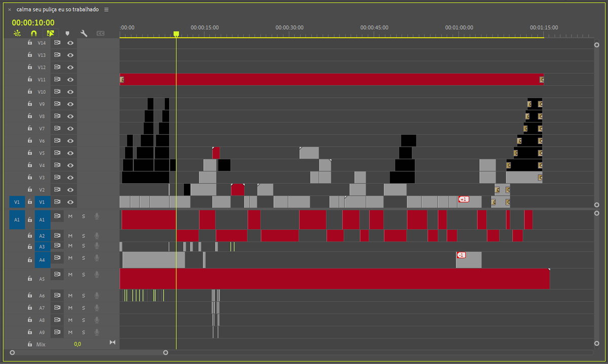
Task: Click left handle of horizontal zoom scrollbar
Action: point(12,352)
